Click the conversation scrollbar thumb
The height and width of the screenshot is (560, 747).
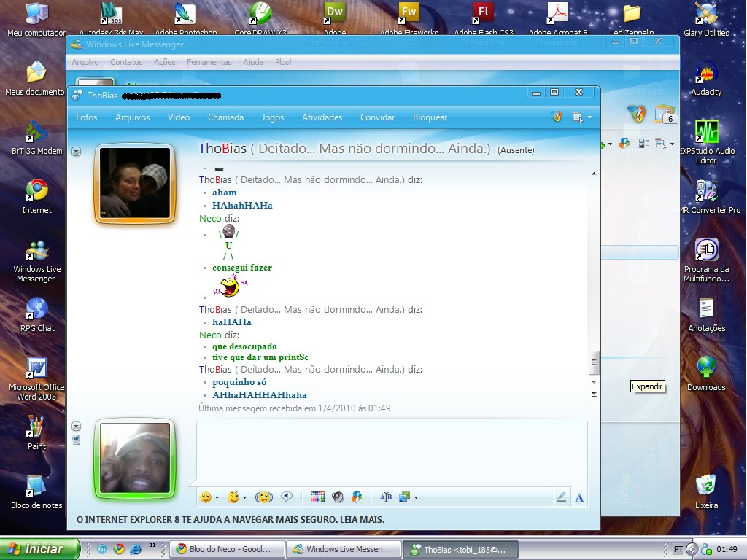[x=594, y=362]
